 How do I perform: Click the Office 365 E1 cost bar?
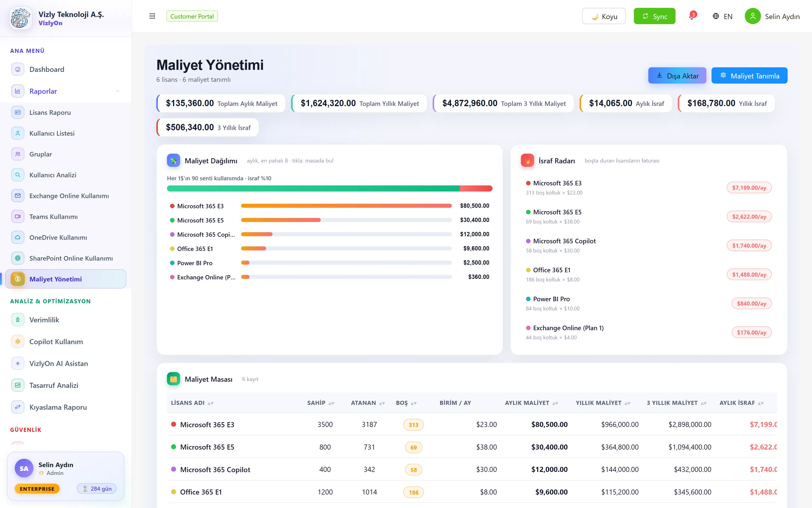pyautogui.click(x=346, y=249)
